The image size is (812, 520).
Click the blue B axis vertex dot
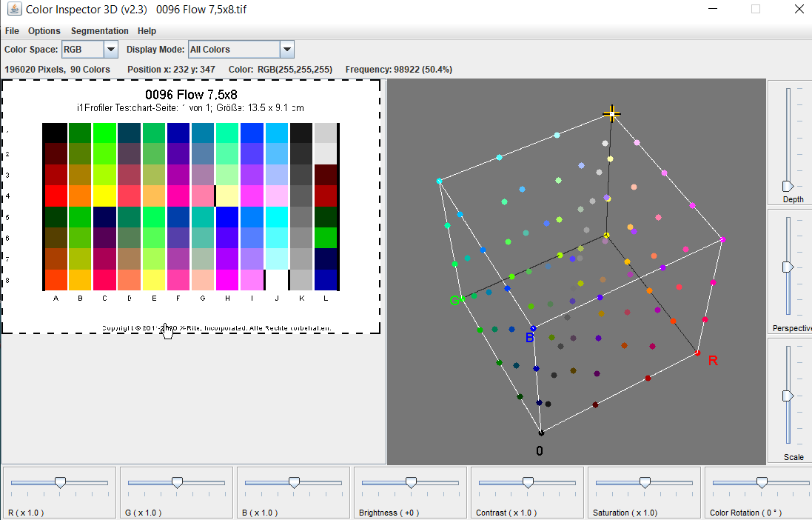point(533,328)
